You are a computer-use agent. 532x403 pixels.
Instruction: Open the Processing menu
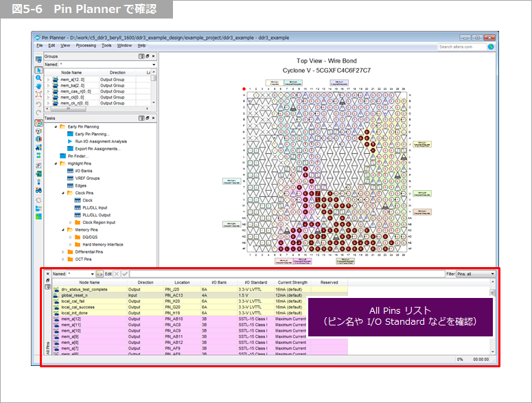86,45
